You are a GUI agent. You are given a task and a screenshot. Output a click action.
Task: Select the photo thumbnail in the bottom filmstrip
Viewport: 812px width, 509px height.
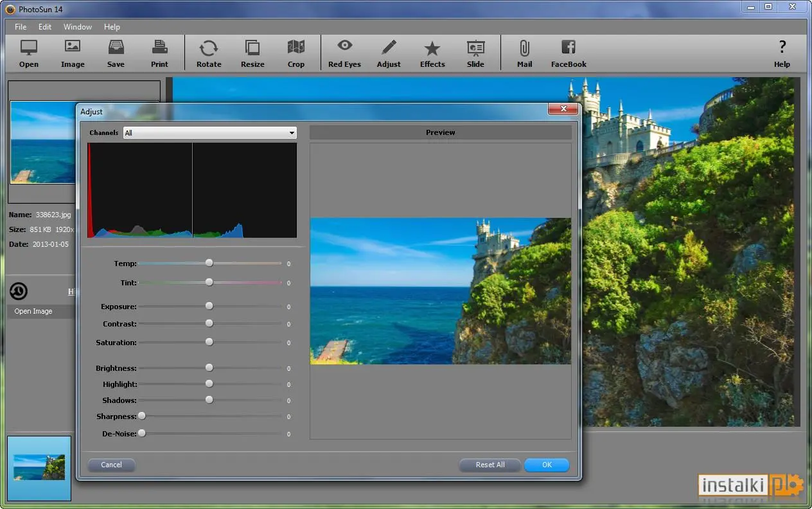tap(39, 468)
